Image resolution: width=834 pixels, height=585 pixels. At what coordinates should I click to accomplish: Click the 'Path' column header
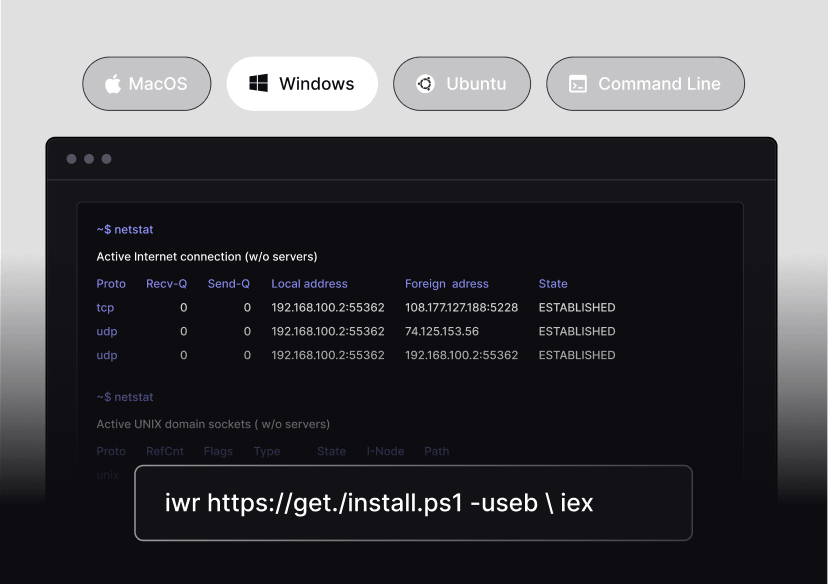tap(437, 451)
